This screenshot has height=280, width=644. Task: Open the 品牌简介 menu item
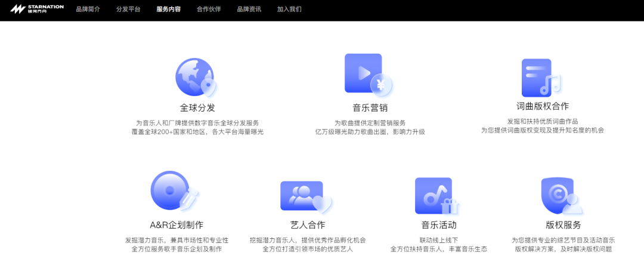(88, 10)
